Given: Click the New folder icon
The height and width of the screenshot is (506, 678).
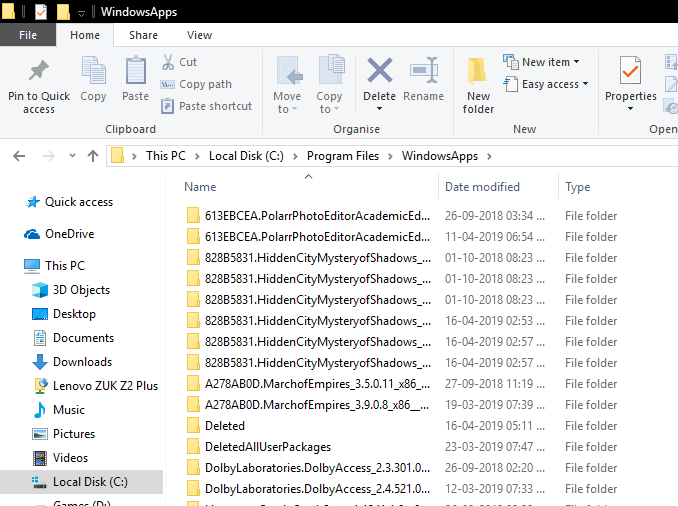Looking at the screenshot, I should click(477, 70).
